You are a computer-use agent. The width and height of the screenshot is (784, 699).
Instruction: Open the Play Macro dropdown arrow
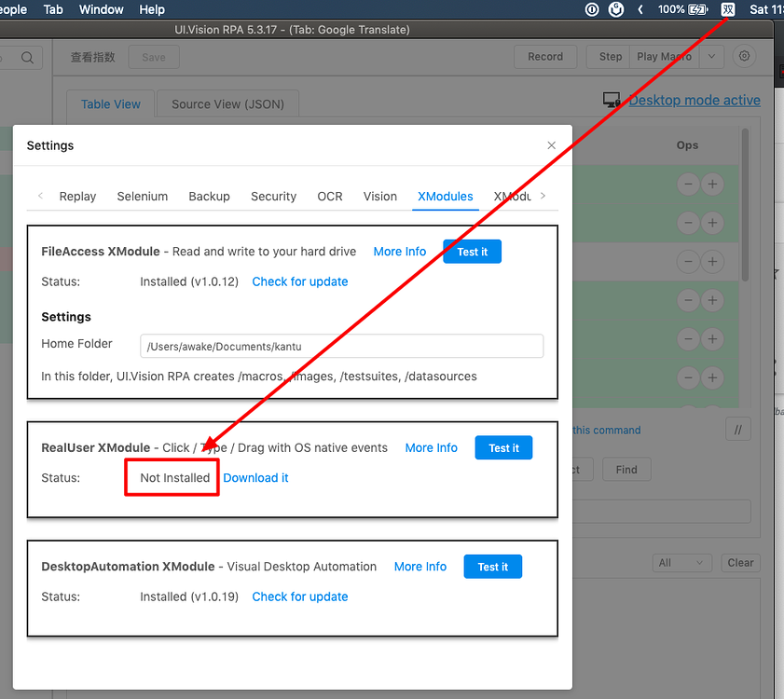[711, 56]
